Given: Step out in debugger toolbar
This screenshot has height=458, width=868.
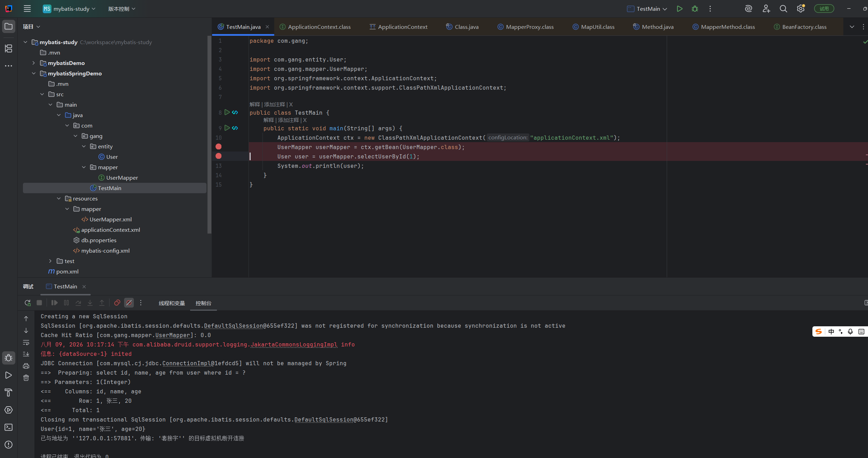Looking at the screenshot, I should pyautogui.click(x=102, y=303).
